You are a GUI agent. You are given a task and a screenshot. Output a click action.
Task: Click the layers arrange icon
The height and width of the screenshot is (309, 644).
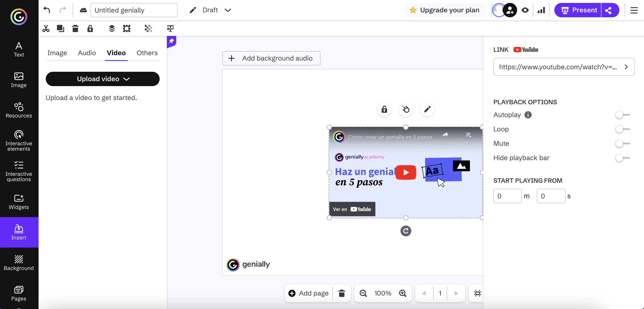[112, 28]
